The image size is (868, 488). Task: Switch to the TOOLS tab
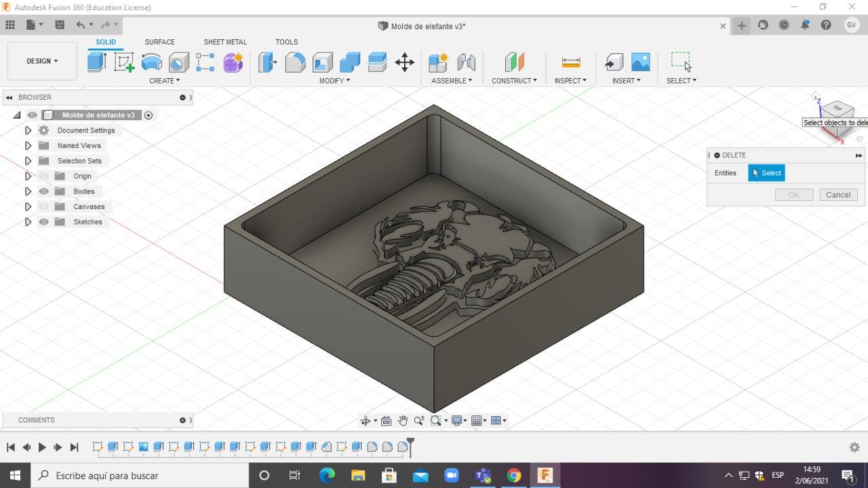tap(287, 42)
